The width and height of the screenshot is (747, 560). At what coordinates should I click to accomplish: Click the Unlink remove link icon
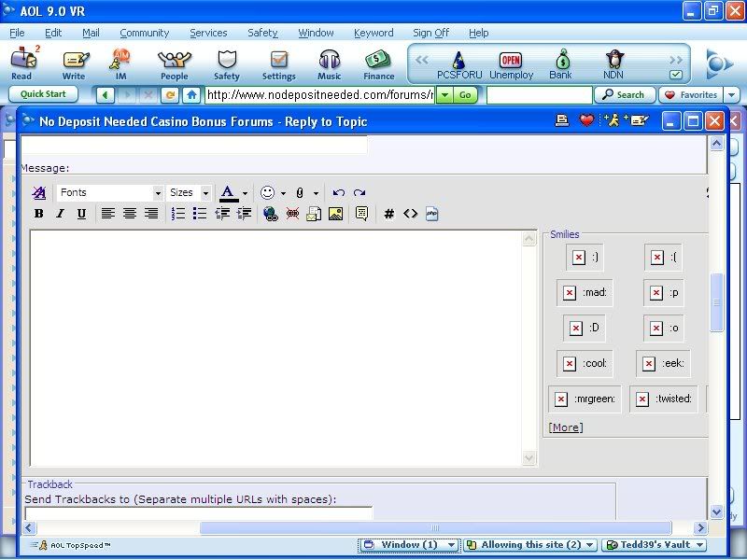[292, 214]
